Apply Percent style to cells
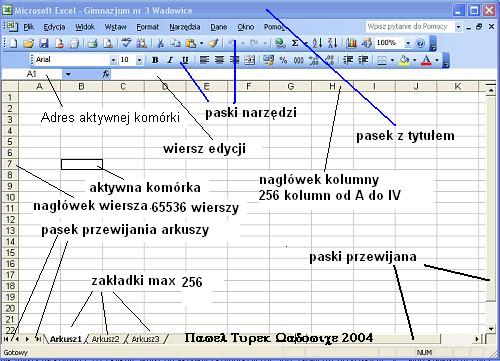 pos(283,60)
